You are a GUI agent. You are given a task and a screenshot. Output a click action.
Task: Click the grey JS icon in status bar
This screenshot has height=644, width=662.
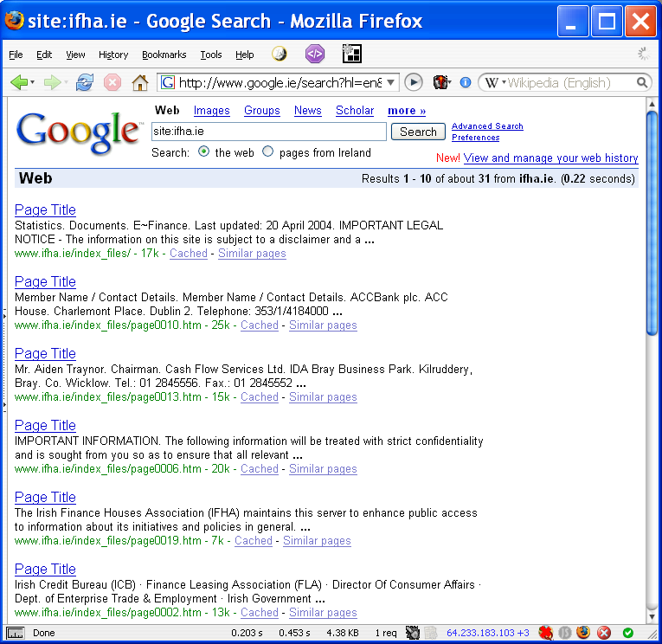point(564,633)
